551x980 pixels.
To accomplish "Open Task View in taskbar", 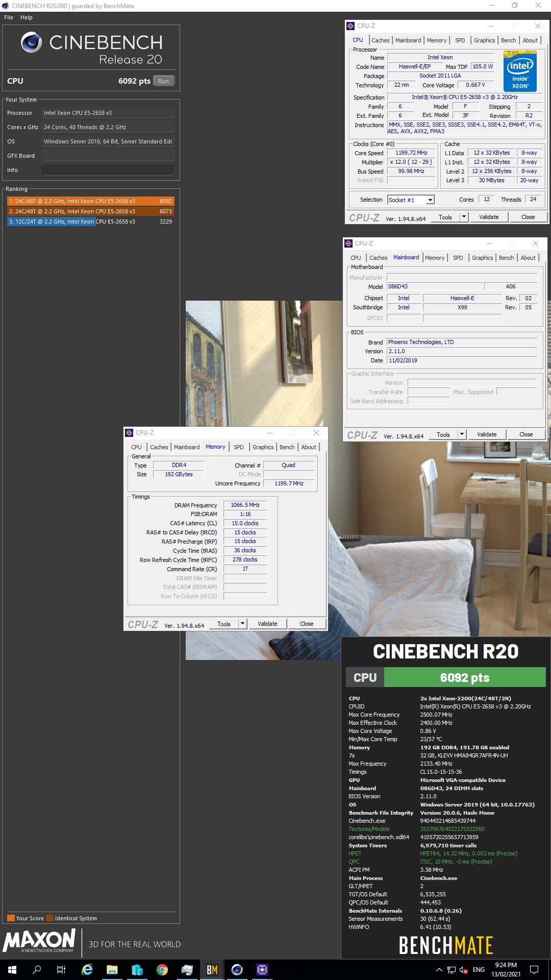I will (61, 969).
